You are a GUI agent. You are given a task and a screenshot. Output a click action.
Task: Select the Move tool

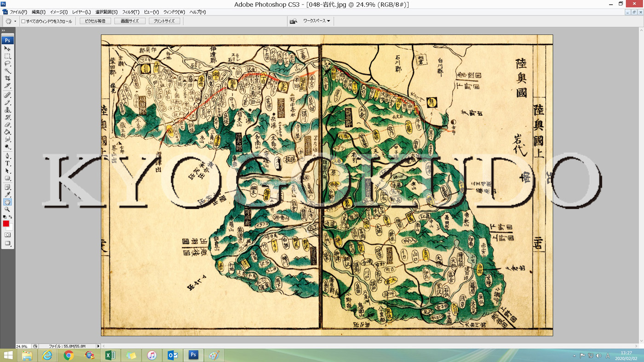point(7,48)
